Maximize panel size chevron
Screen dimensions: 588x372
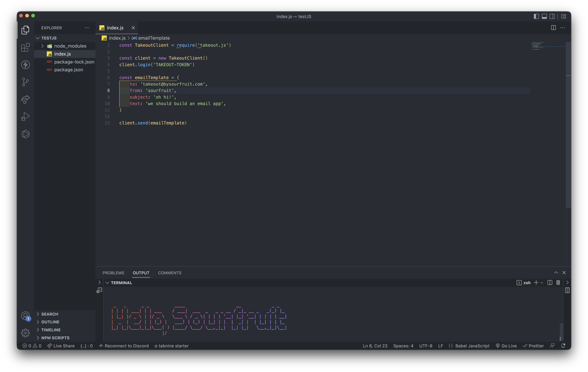pyautogui.click(x=556, y=272)
